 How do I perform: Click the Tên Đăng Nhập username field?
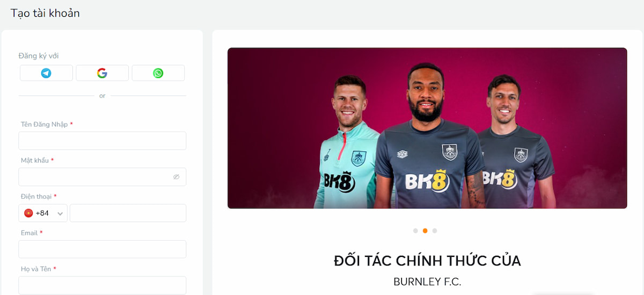click(x=102, y=141)
